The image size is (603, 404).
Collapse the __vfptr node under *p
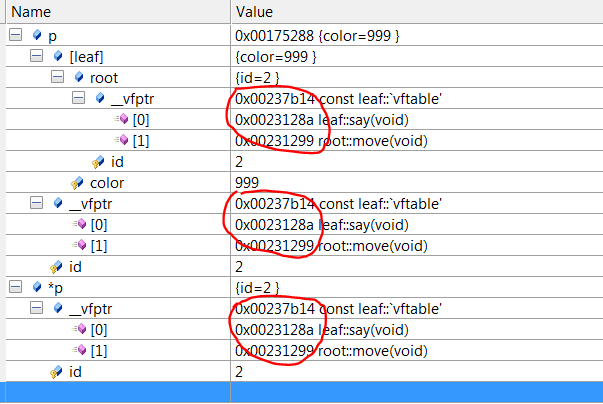coord(37,308)
